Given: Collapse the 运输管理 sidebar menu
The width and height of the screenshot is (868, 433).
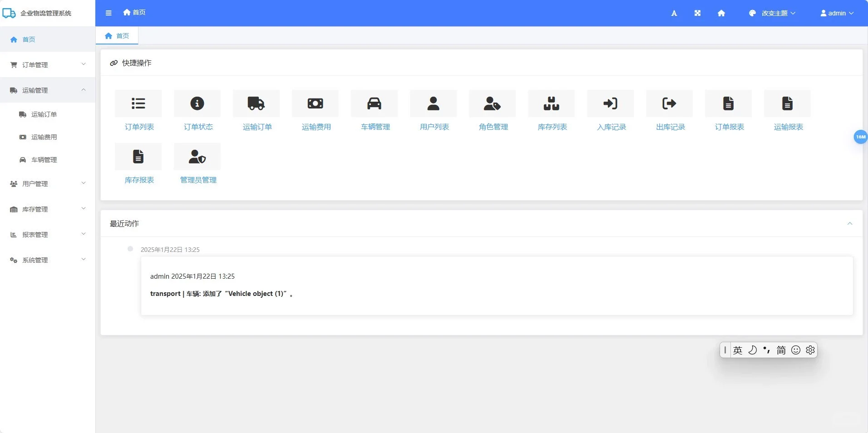Looking at the screenshot, I should 48,90.
